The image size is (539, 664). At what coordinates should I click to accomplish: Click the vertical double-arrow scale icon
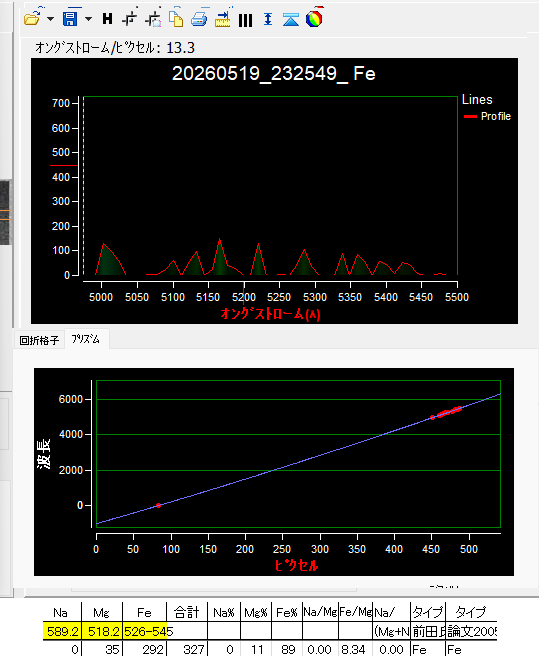tap(268, 19)
